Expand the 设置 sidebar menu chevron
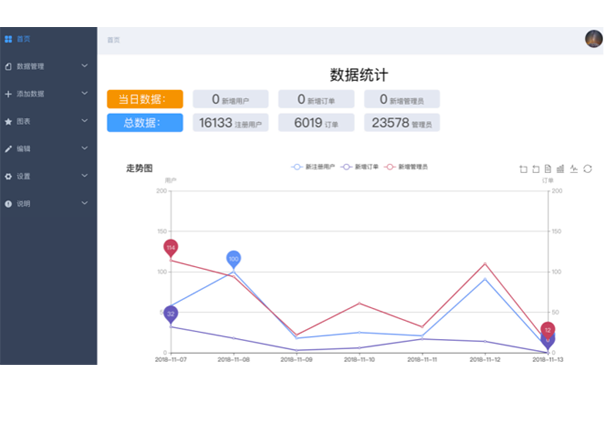This screenshot has height=424, width=604. click(84, 176)
